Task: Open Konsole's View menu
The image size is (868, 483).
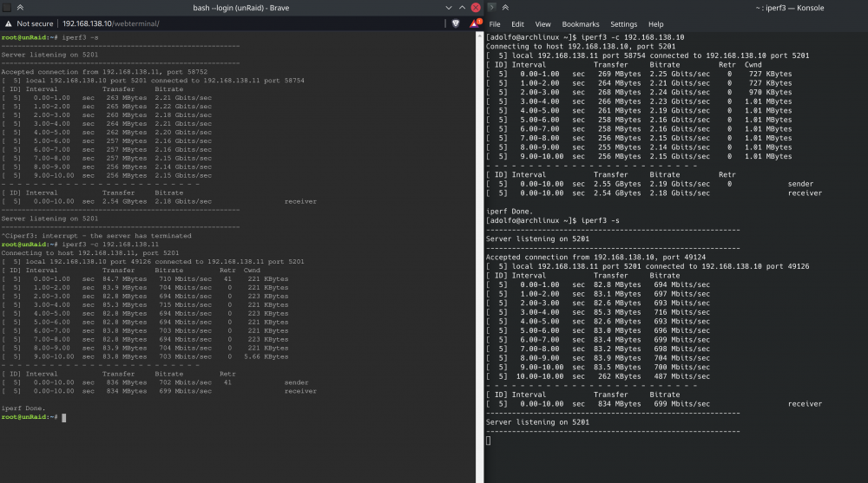Action: [x=543, y=24]
